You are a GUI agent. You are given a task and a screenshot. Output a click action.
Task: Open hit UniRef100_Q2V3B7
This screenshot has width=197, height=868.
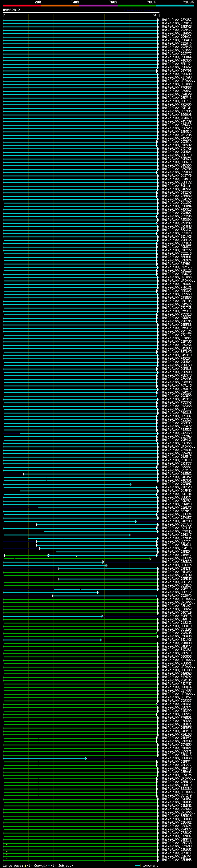(x=177, y=20)
